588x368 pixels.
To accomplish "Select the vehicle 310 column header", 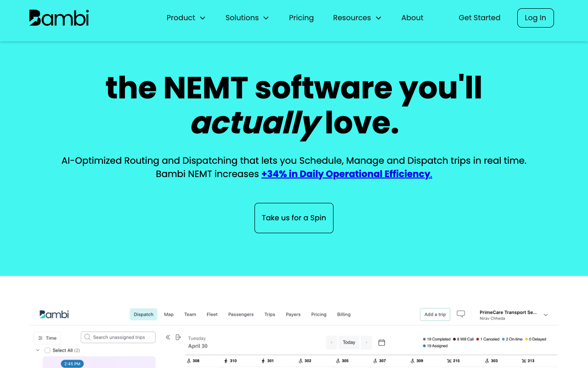I will [x=231, y=361].
